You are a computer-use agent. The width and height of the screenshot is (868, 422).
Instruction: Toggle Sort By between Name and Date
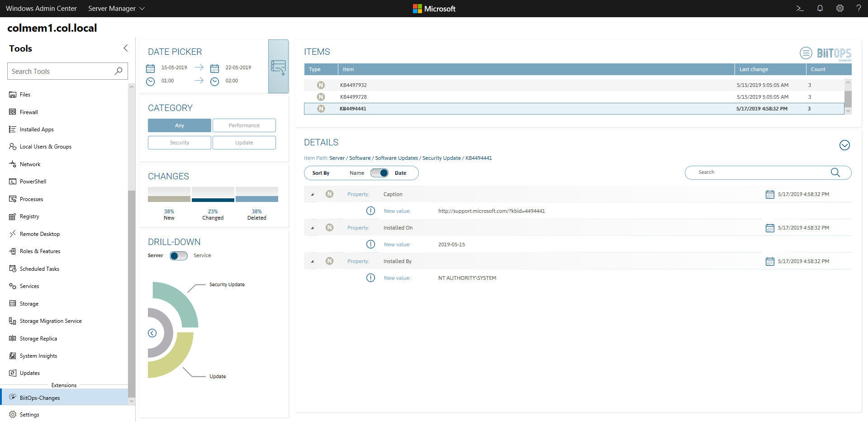click(x=379, y=173)
